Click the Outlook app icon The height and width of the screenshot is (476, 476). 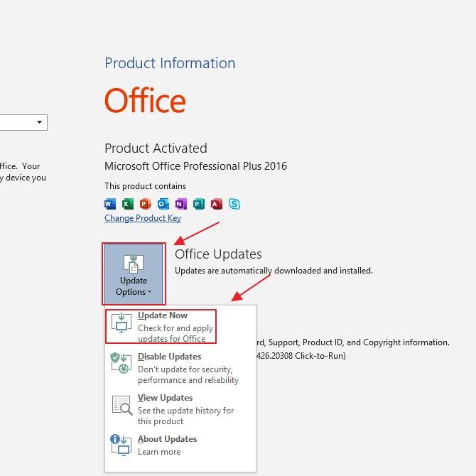click(x=163, y=204)
